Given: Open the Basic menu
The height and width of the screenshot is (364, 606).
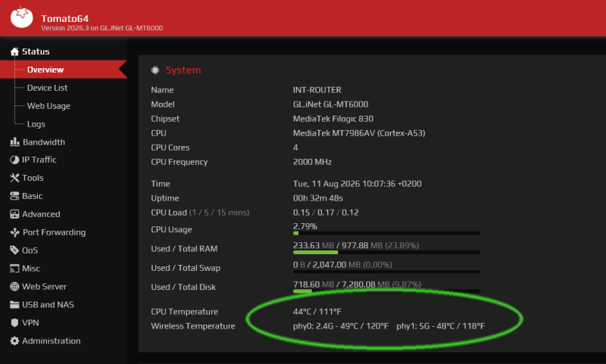Looking at the screenshot, I should (x=32, y=196).
